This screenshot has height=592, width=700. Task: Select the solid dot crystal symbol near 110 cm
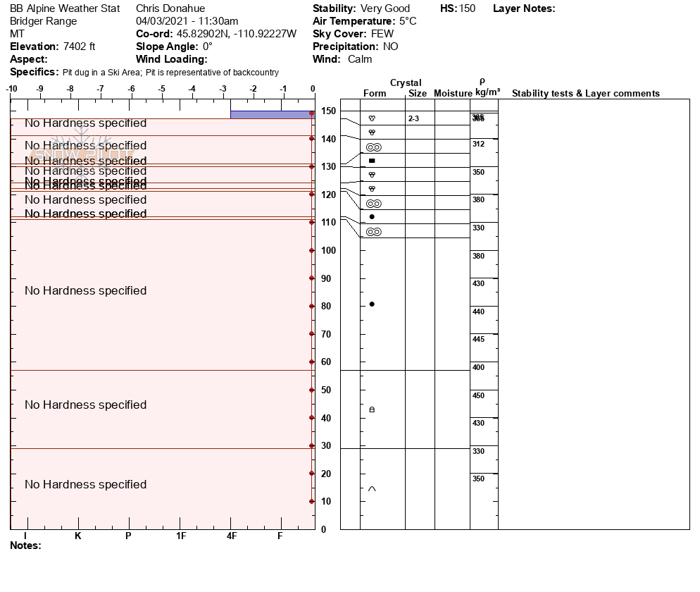click(372, 217)
